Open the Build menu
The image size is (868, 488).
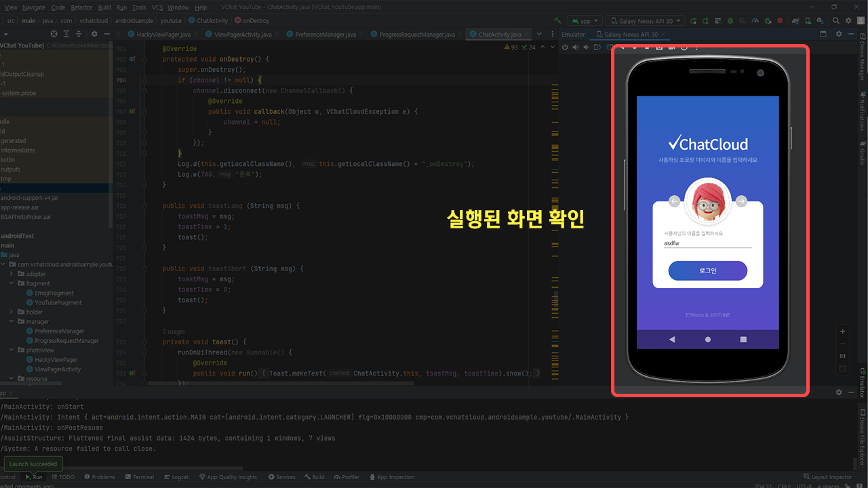click(x=104, y=7)
